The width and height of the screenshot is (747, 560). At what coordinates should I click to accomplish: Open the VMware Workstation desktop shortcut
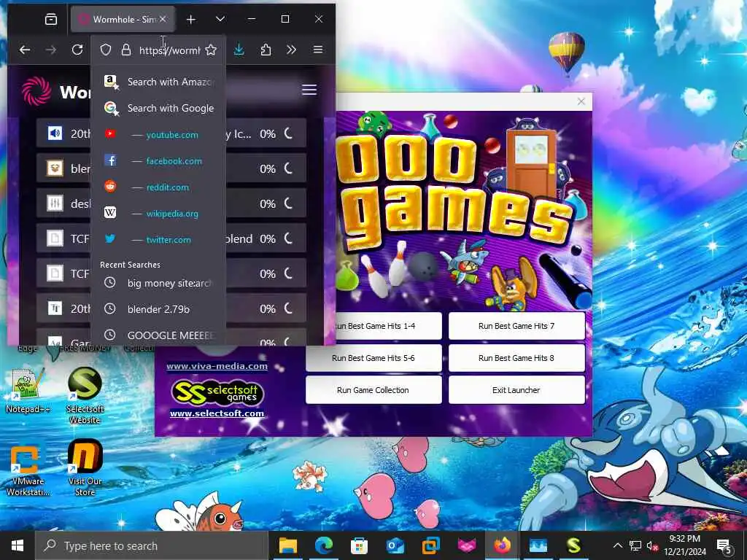(x=27, y=470)
